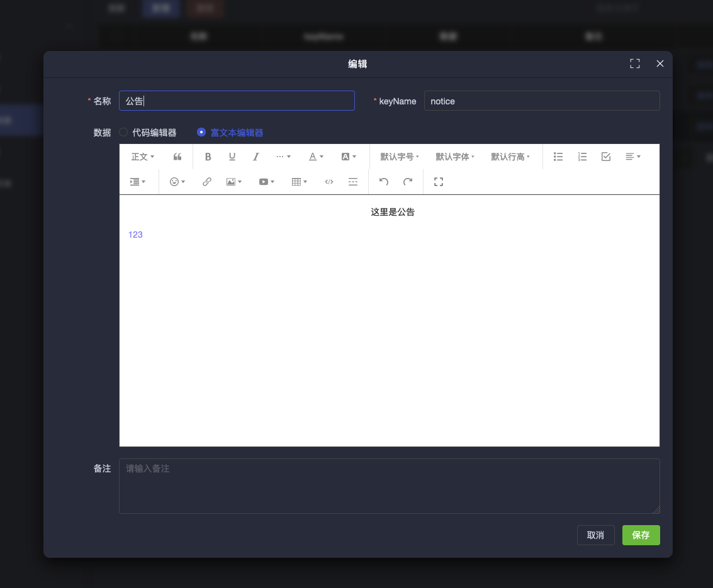Toggle italic formatting
This screenshot has height=588, width=713.
(255, 157)
